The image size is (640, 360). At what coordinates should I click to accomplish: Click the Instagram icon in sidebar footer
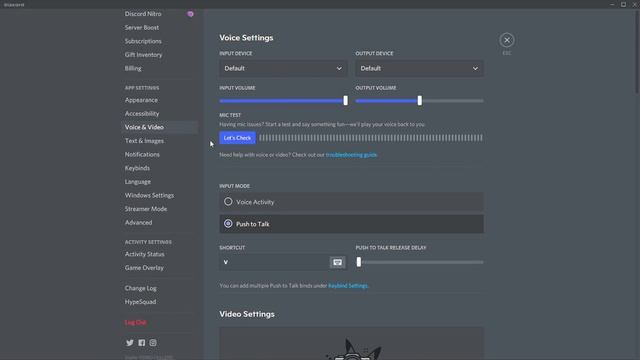pos(153,343)
